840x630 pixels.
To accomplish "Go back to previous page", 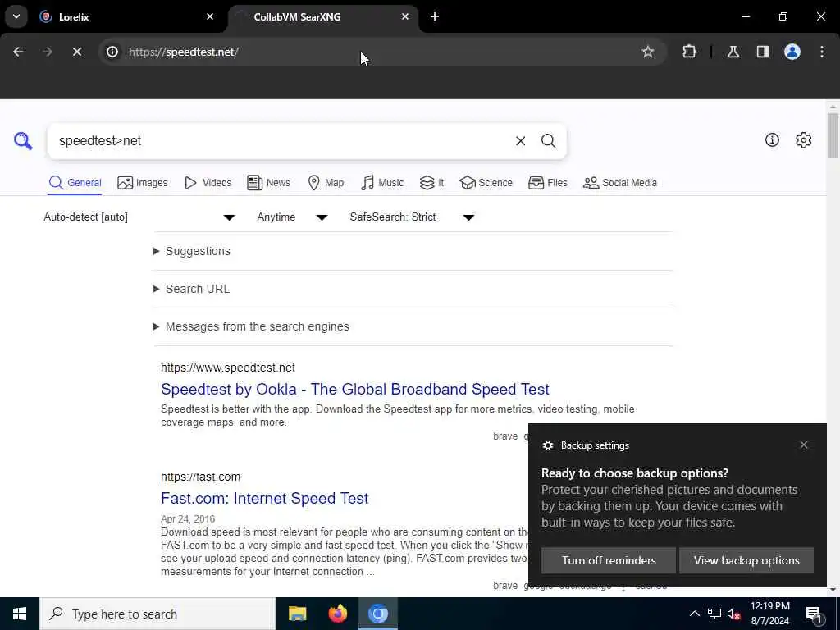I will click(x=18, y=52).
